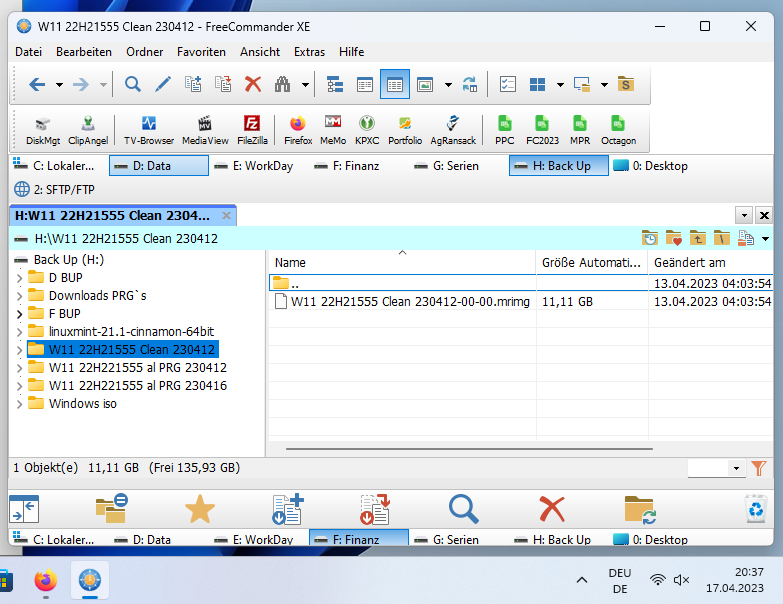Screen dimensions: 783x604
Task: Open MPR spreadsheet shortcut
Action: (580, 130)
